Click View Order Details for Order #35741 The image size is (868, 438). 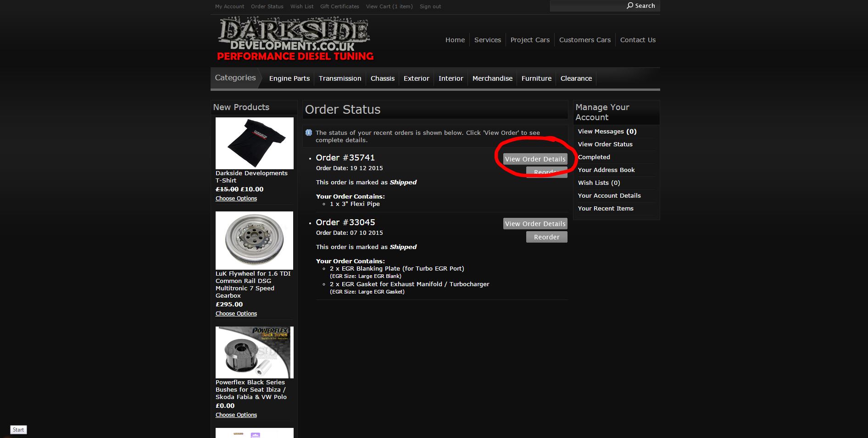click(534, 159)
